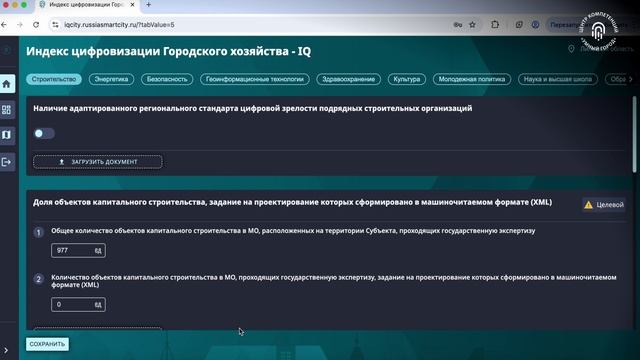
Task: Open site information icon in address bar
Action: click(x=55, y=25)
